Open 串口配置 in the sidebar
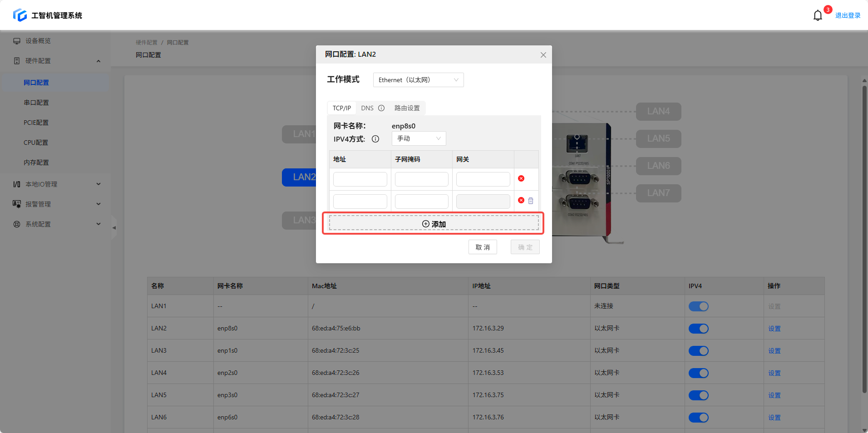Screen dimensions: 868x433 tap(36, 103)
